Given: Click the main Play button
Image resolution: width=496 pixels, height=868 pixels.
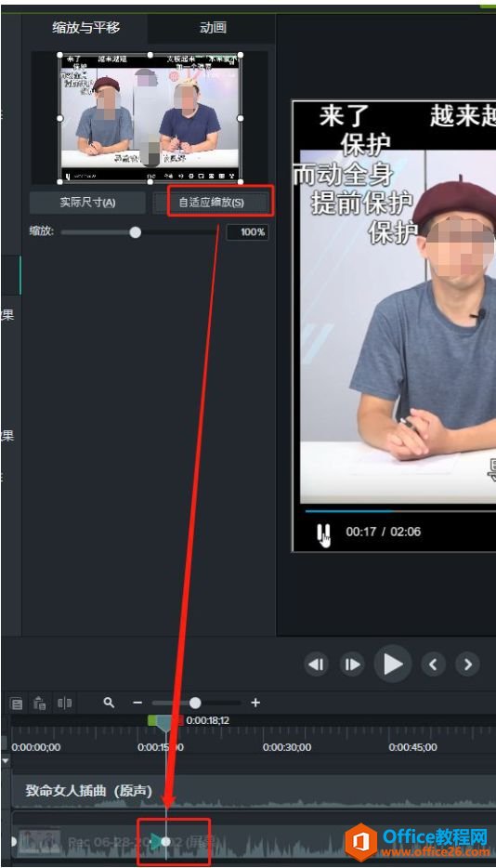Looking at the screenshot, I should click(393, 664).
